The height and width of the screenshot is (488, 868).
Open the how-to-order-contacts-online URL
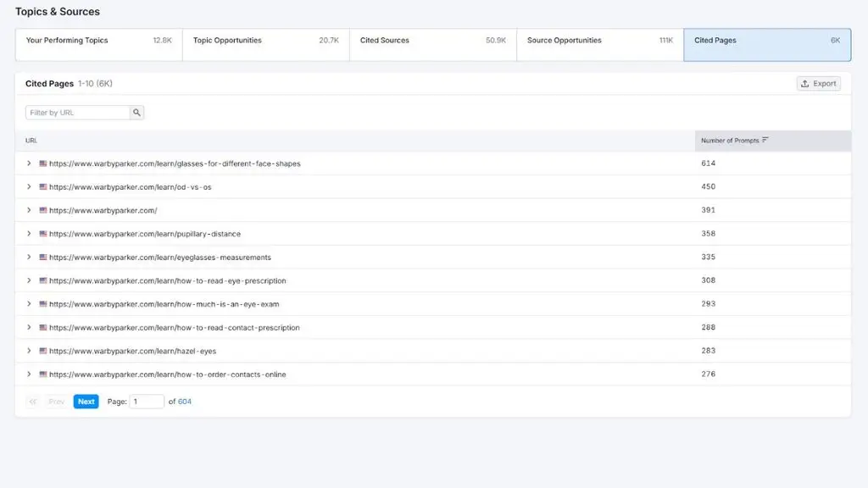click(168, 374)
